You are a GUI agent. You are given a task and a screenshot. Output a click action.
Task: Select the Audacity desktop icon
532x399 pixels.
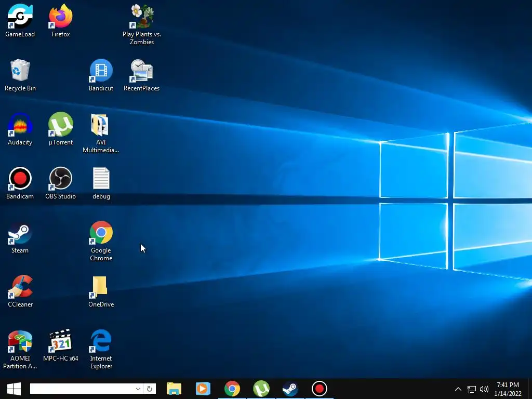pyautogui.click(x=20, y=129)
